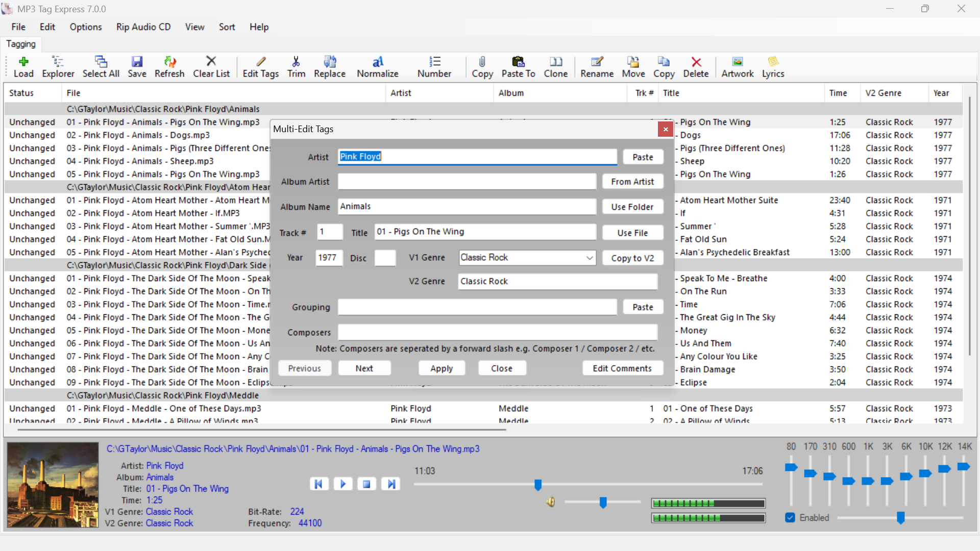Screen dimensions: 980x551
Task: Skip to previous track in player
Action: point(318,484)
